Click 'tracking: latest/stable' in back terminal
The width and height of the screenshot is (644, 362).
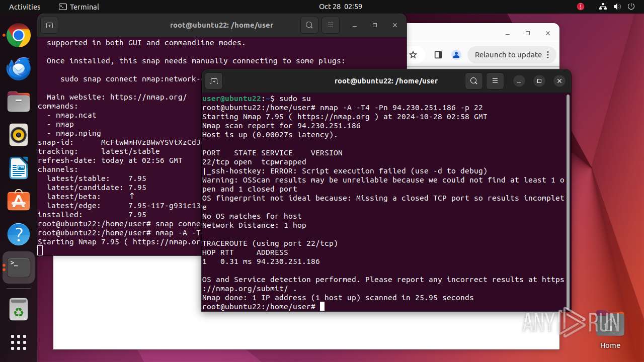tap(99, 151)
